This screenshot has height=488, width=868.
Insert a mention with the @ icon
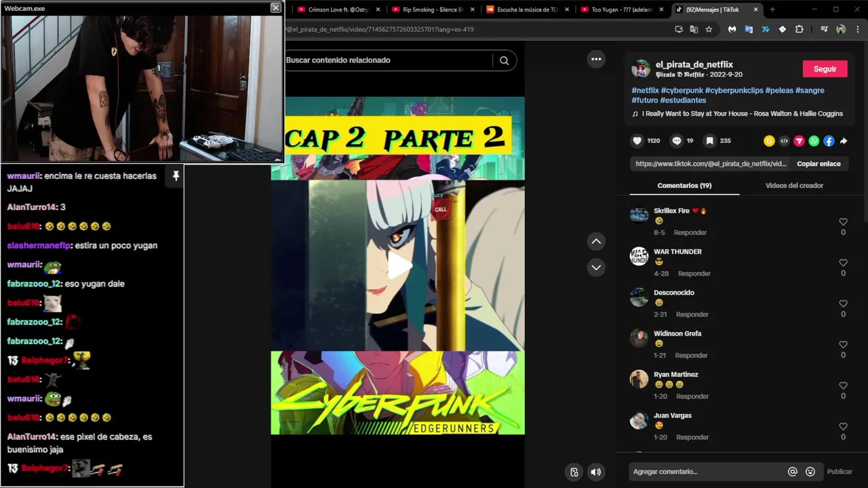(792, 472)
